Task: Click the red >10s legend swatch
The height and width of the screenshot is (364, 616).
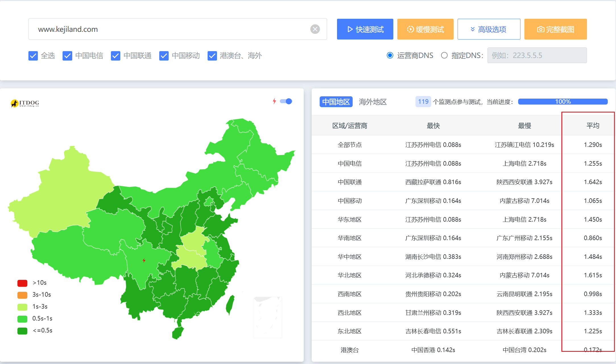Action: click(22, 283)
